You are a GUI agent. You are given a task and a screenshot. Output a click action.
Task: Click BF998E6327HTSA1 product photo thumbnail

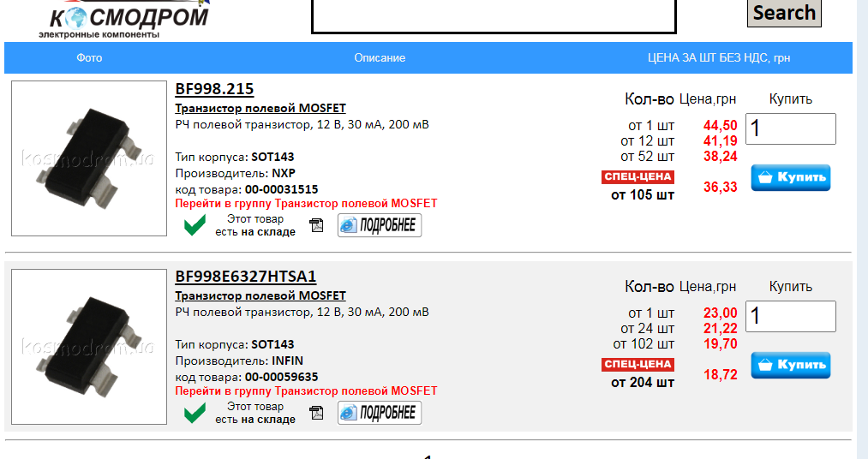point(89,347)
